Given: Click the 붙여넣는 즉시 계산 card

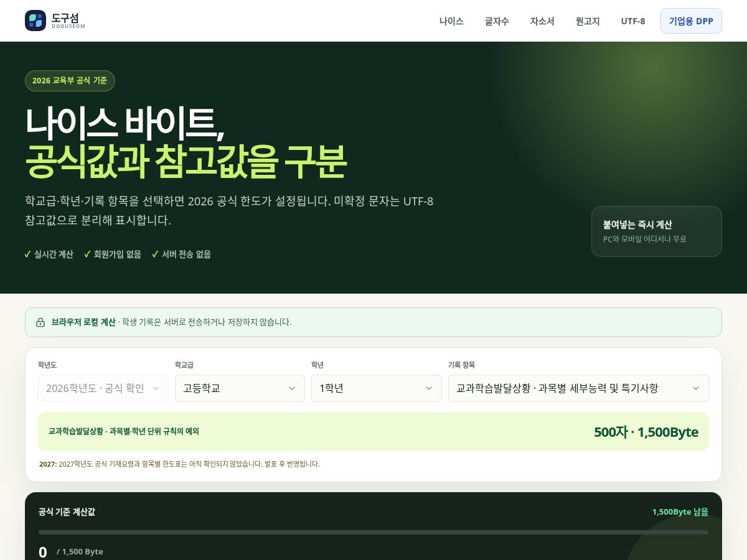Looking at the screenshot, I should pos(657,231).
